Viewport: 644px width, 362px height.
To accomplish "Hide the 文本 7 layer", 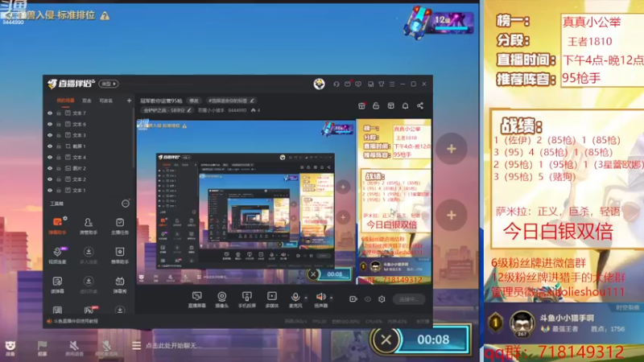I will click(x=50, y=113).
